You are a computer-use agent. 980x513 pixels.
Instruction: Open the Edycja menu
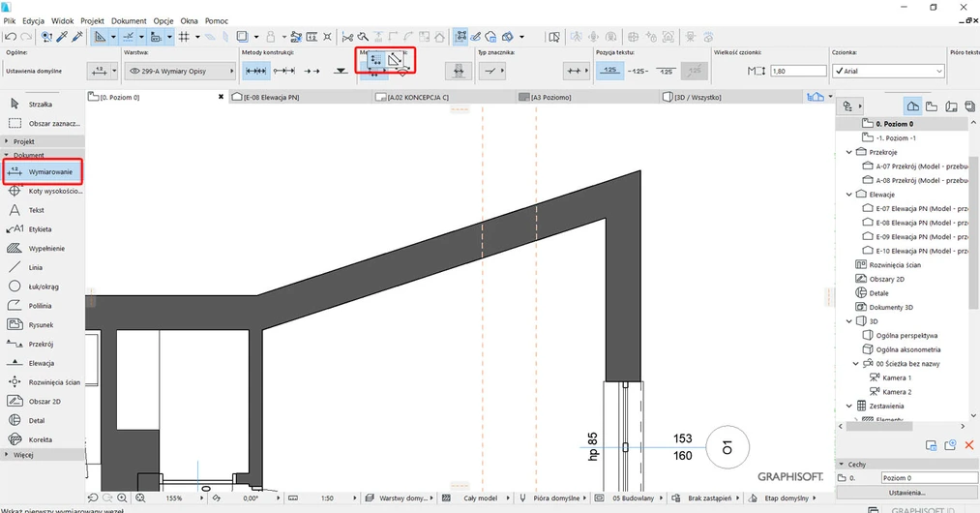pyautogui.click(x=34, y=20)
